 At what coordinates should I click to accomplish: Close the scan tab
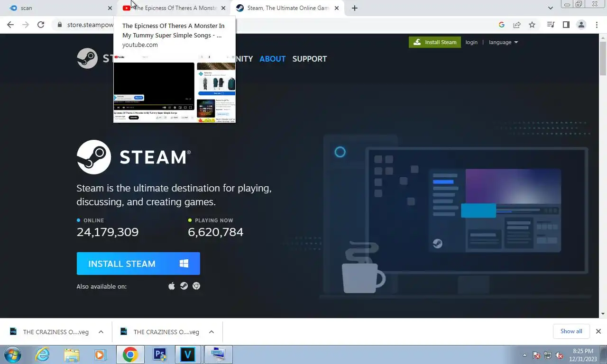pos(110,8)
